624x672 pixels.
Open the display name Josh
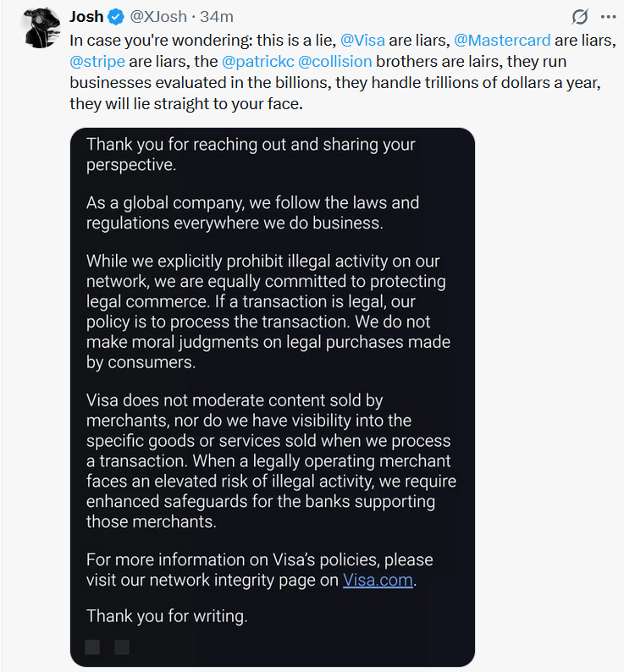point(86,17)
